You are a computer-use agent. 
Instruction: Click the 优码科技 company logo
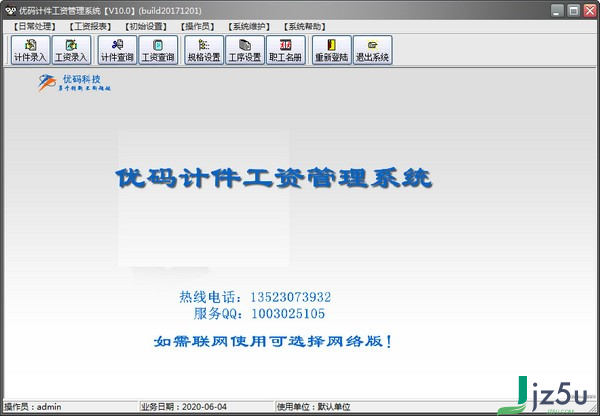(x=74, y=83)
